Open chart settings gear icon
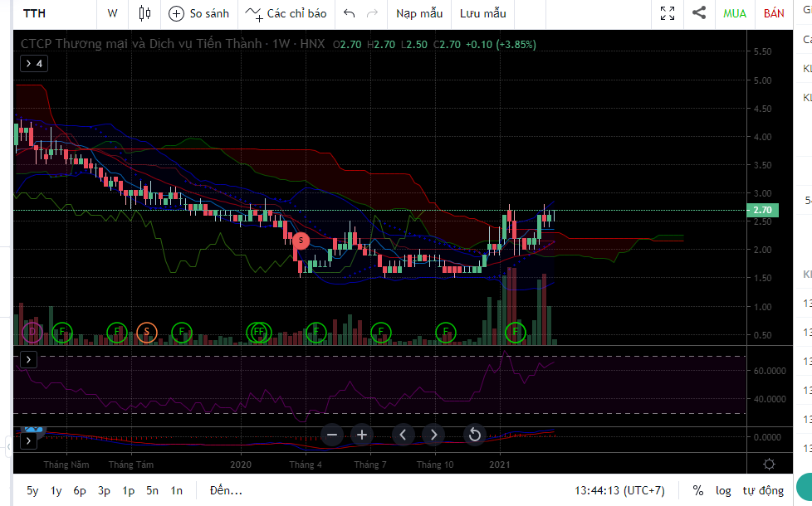 [770, 465]
